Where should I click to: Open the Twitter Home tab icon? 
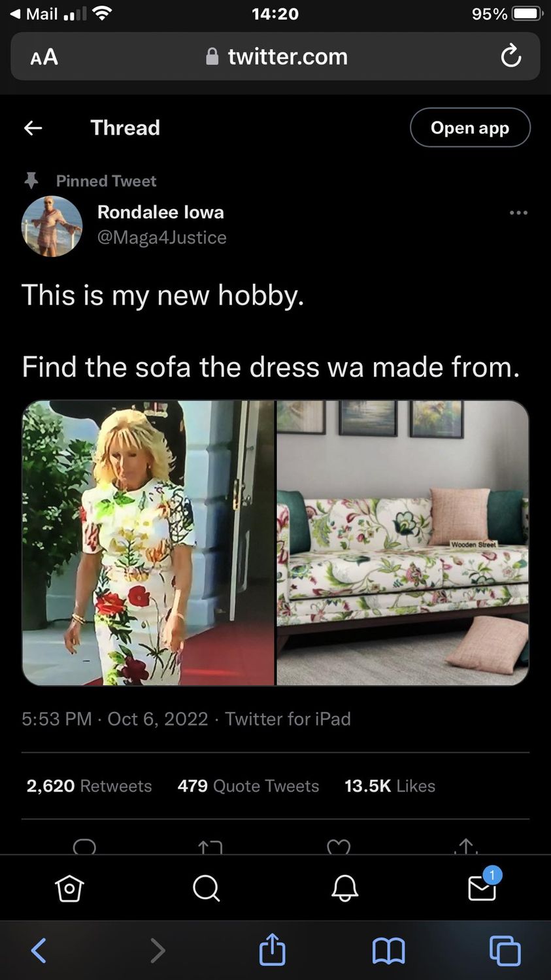point(69,888)
